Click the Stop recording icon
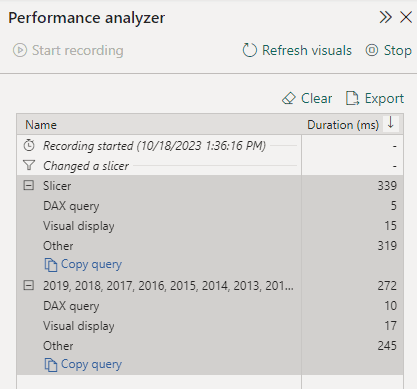Viewport: 417px width, 389px height. point(372,50)
